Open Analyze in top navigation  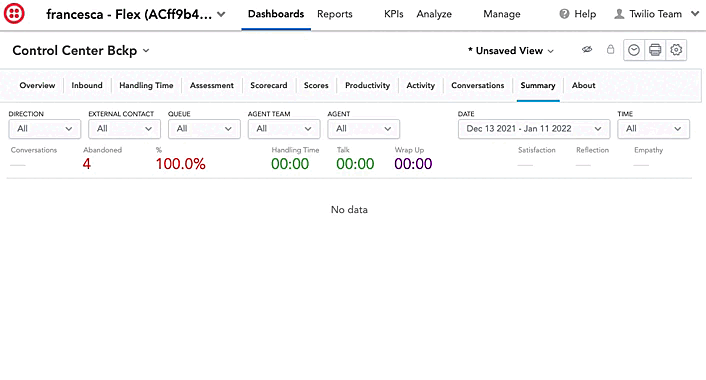click(x=434, y=14)
